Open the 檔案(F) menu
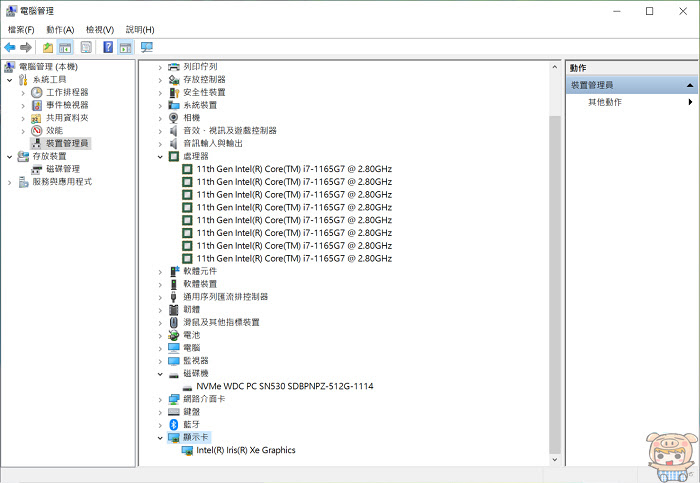This screenshot has height=483, width=700. (x=21, y=29)
